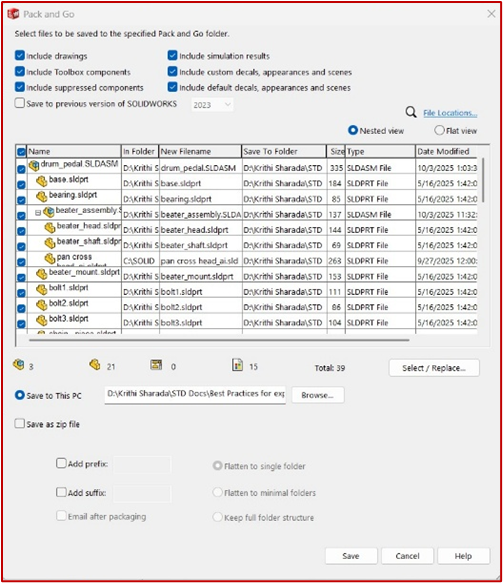
Task: Enable Save as zip file checkbox
Action: [x=20, y=424]
